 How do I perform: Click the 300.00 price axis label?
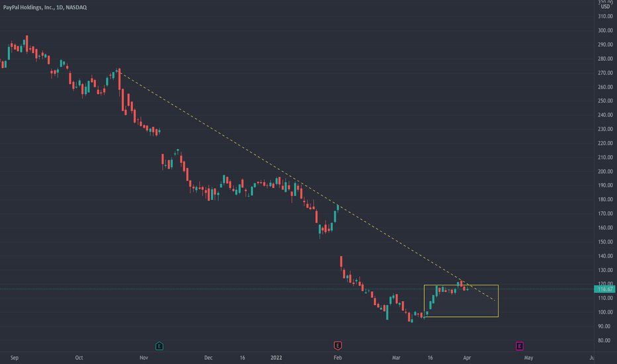pyautogui.click(x=605, y=30)
